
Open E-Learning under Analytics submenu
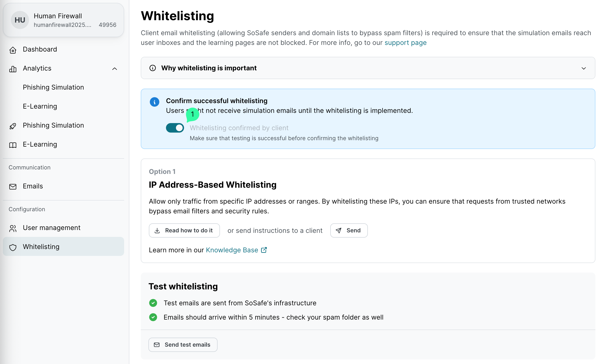40,106
